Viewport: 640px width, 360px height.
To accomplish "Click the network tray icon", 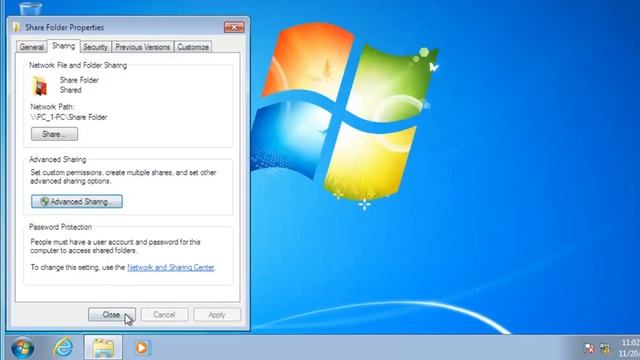I will tap(604, 348).
